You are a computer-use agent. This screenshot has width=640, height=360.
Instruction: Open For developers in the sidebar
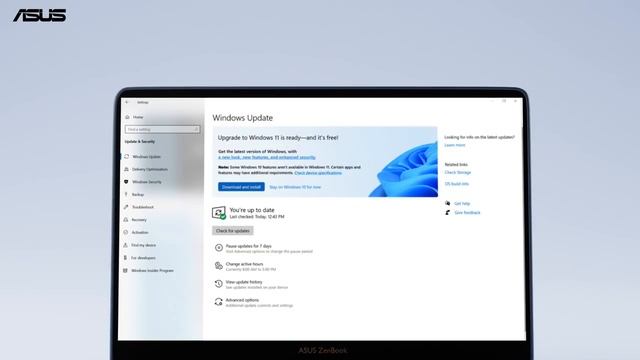click(143, 258)
